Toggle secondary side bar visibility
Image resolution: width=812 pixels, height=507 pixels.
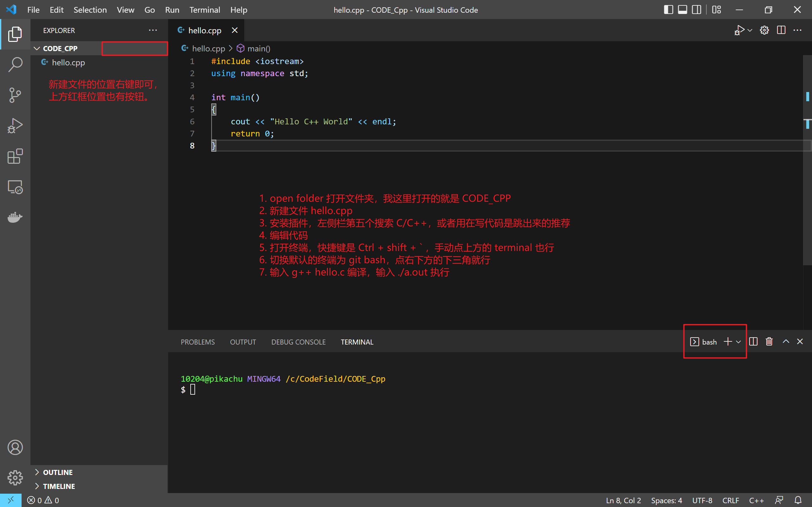pos(697,10)
